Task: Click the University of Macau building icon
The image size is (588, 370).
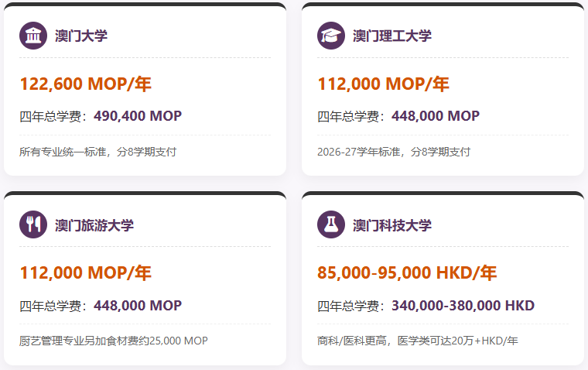Action: [x=33, y=36]
